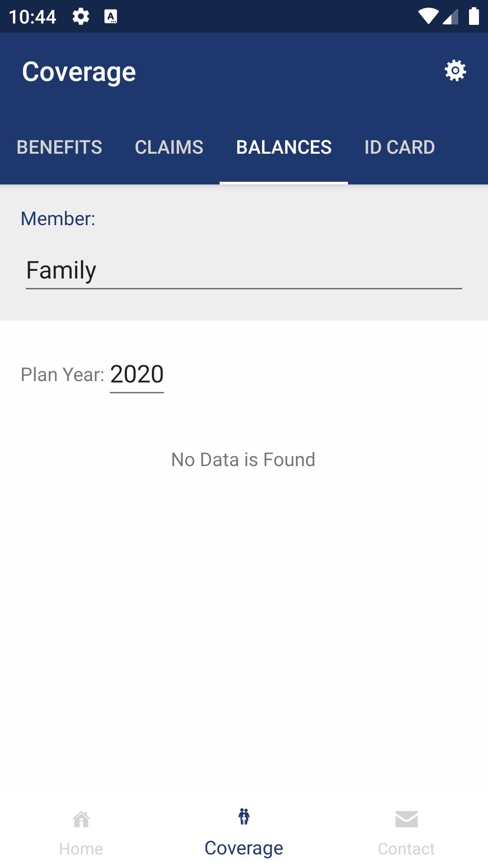The image size is (488, 868).
Task: Tap the Contact label in bottom navigation
Action: coord(407,849)
